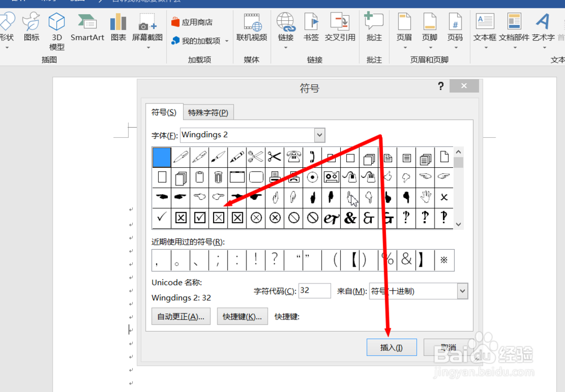The height and width of the screenshot is (392, 565).
Task: Open the 来自 encoding dropdown
Action: point(461,291)
